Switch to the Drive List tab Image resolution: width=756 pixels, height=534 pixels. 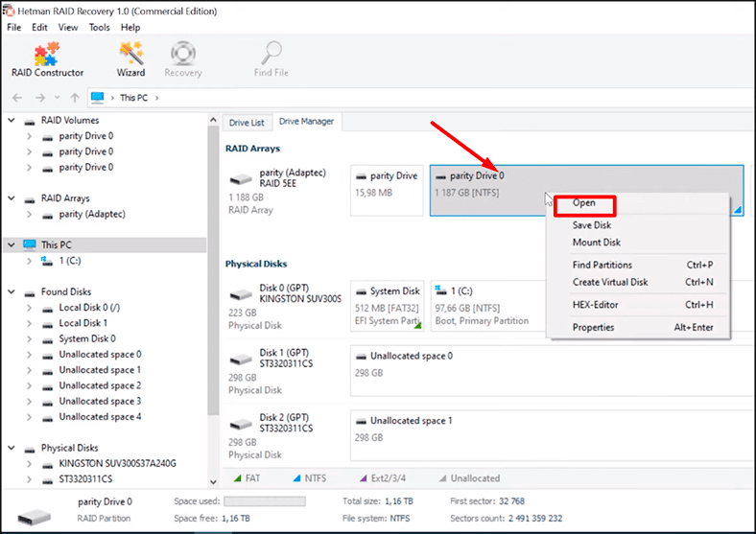pos(247,123)
